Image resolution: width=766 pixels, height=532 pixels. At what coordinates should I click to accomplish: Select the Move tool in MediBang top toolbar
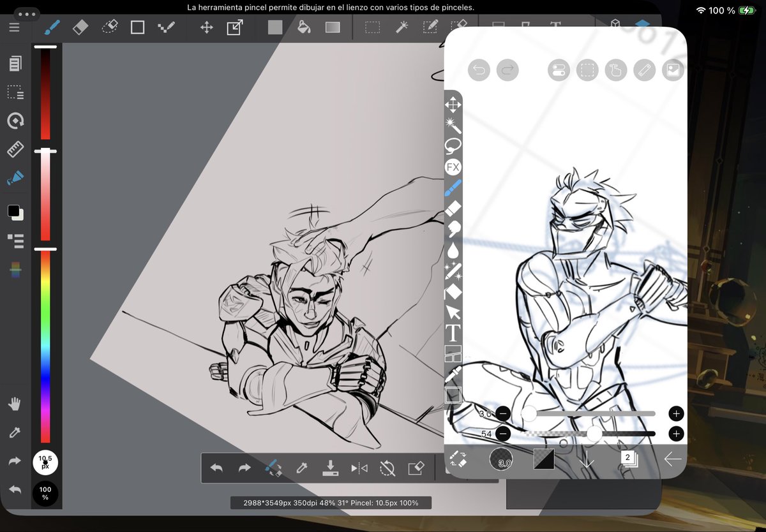point(206,27)
